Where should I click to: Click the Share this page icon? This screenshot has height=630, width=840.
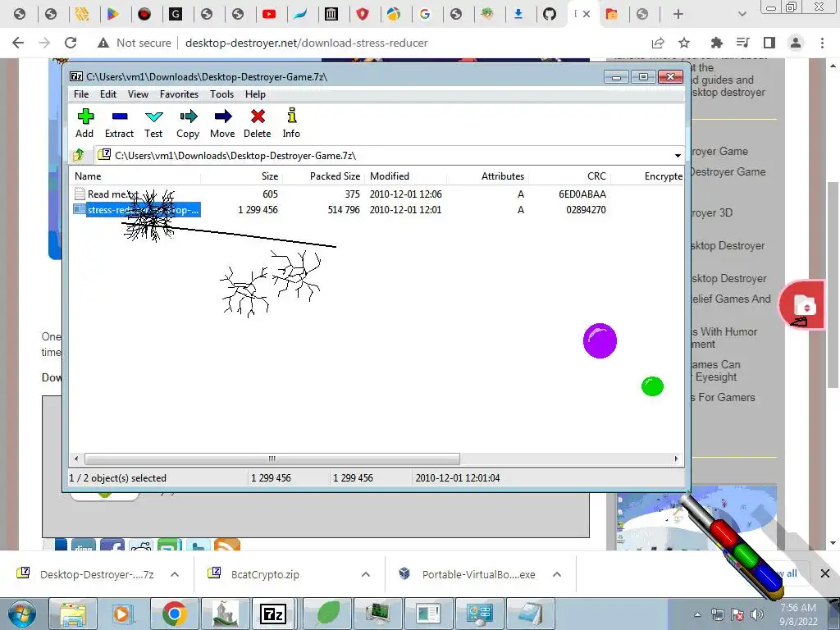[x=657, y=43]
